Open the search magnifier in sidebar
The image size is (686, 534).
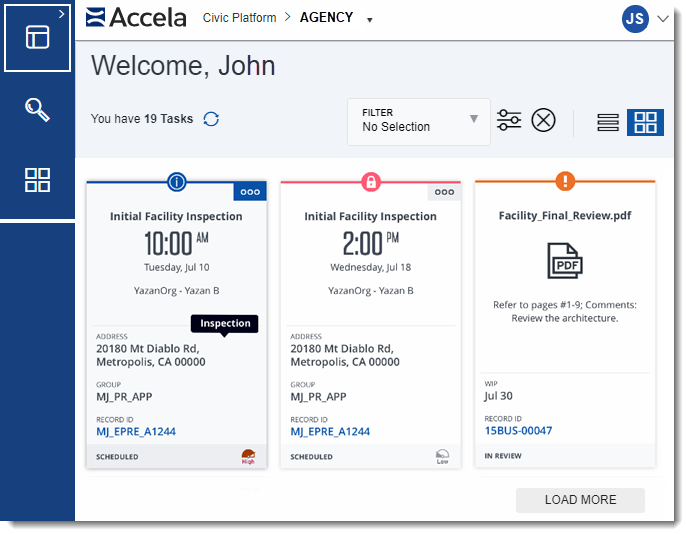(37, 109)
